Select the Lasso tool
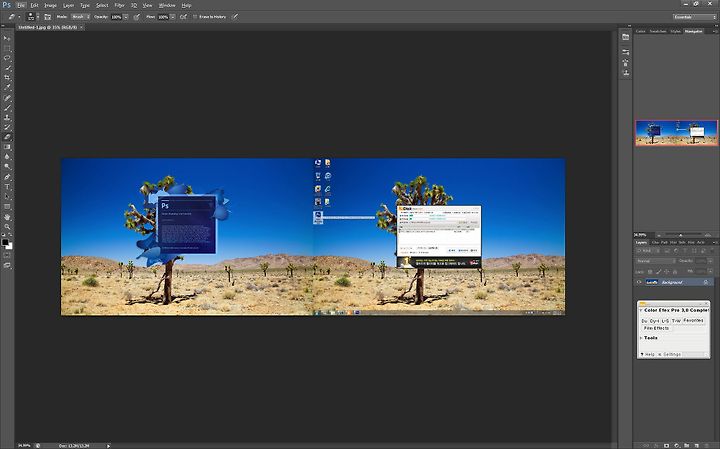Screen dimensions: 720x449 coord(7,58)
